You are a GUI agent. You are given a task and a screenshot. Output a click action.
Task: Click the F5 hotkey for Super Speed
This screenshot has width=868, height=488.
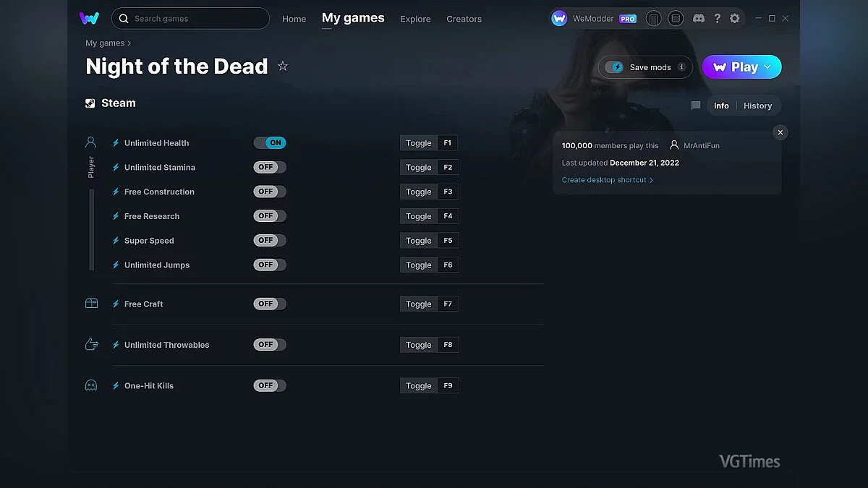[448, 241]
